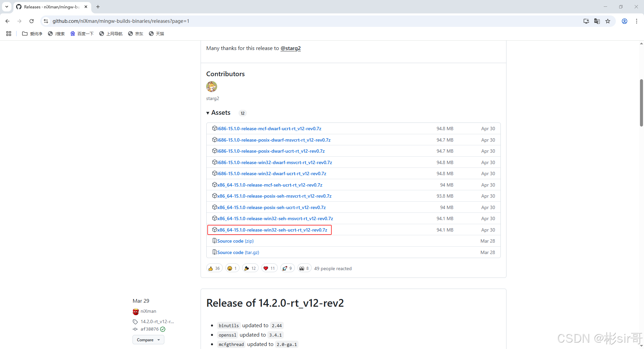The width and height of the screenshot is (644, 349).
Task: Open the starg2 contributor name link
Action: (213, 98)
